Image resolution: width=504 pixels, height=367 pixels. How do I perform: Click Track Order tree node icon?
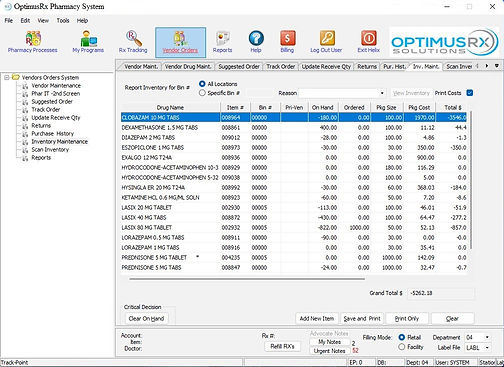(25, 110)
